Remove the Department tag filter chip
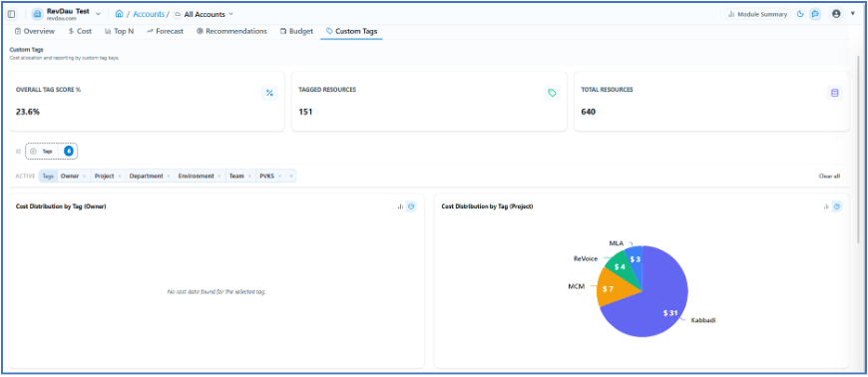 [168, 177]
